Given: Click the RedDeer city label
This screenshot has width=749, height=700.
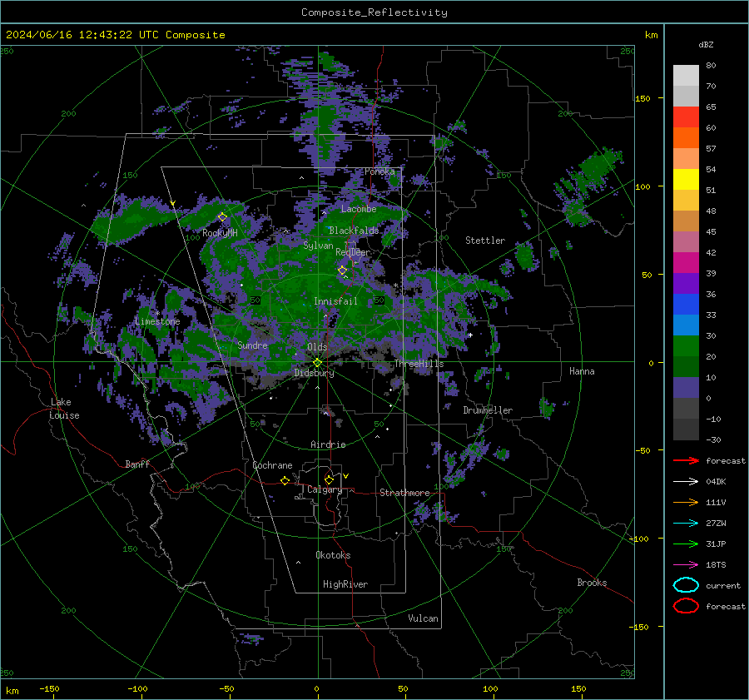Looking at the screenshot, I should tap(353, 252).
